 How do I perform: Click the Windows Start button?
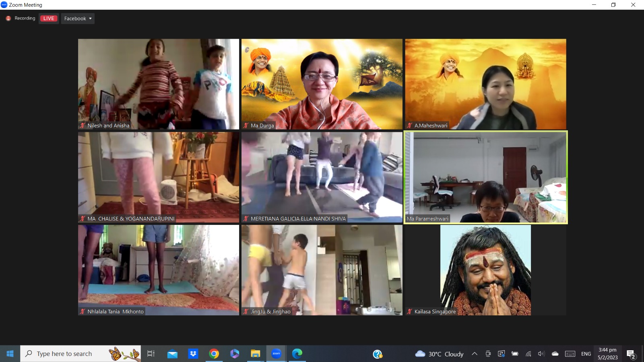(10, 354)
